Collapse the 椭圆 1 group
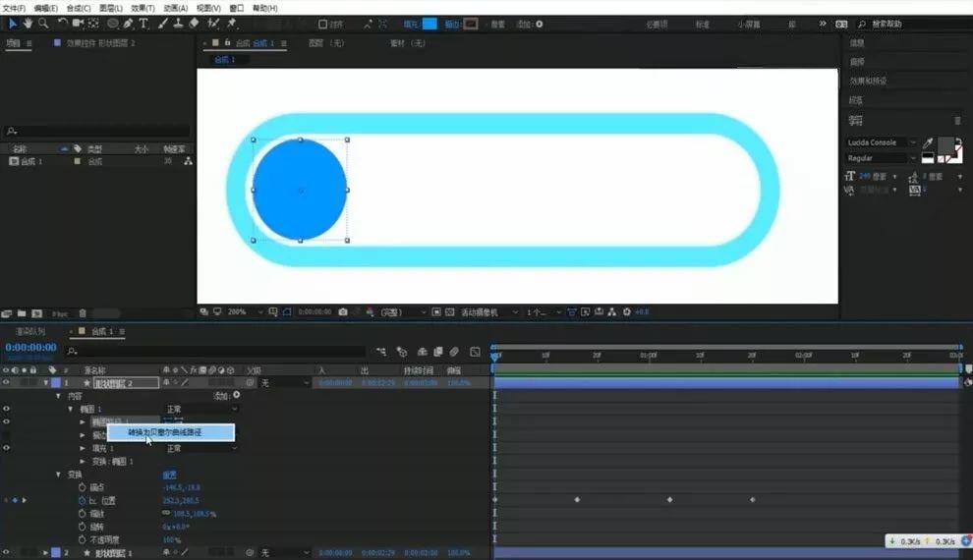This screenshot has height=560, width=973. coord(70,409)
